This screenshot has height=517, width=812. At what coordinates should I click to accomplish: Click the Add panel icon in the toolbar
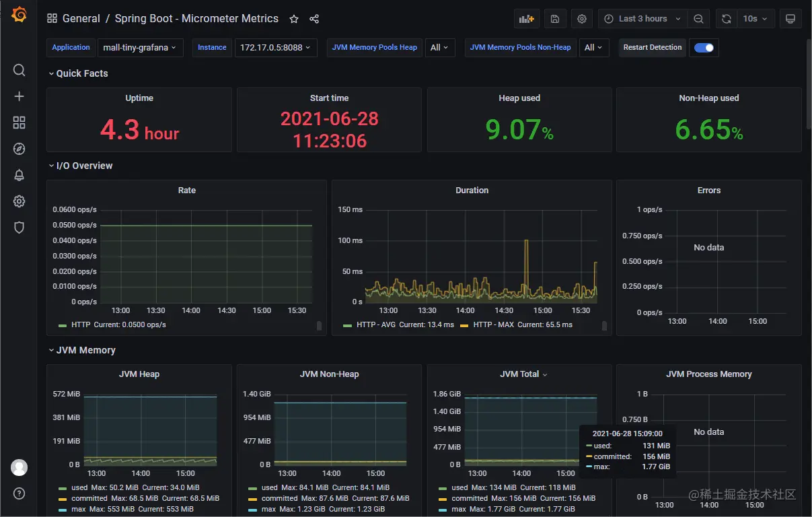(526, 19)
